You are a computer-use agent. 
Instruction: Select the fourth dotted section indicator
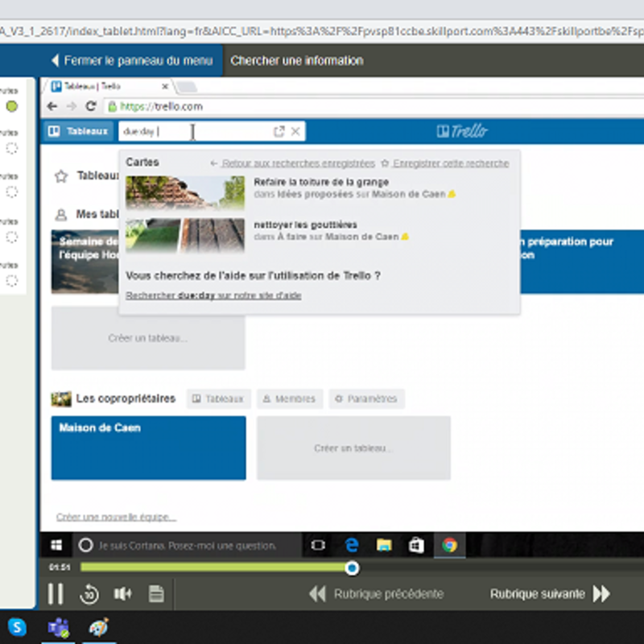(12, 237)
